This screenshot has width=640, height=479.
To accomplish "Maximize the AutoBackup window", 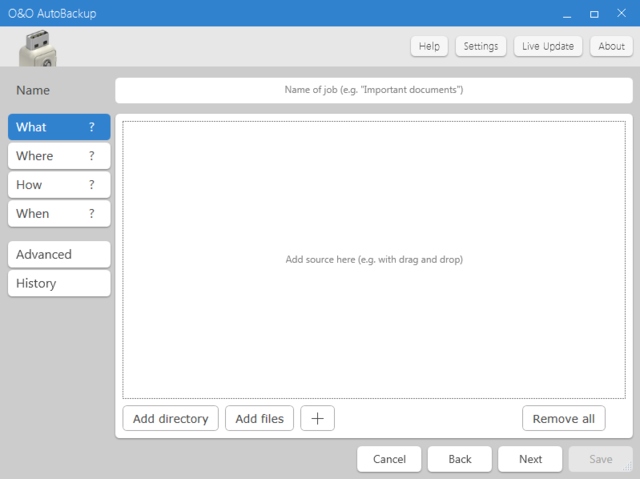I will 594,13.
